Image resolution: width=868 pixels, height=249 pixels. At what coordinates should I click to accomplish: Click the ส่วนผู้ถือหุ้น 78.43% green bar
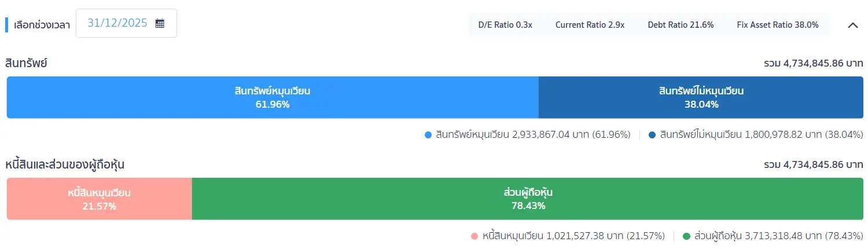click(x=528, y=199)
